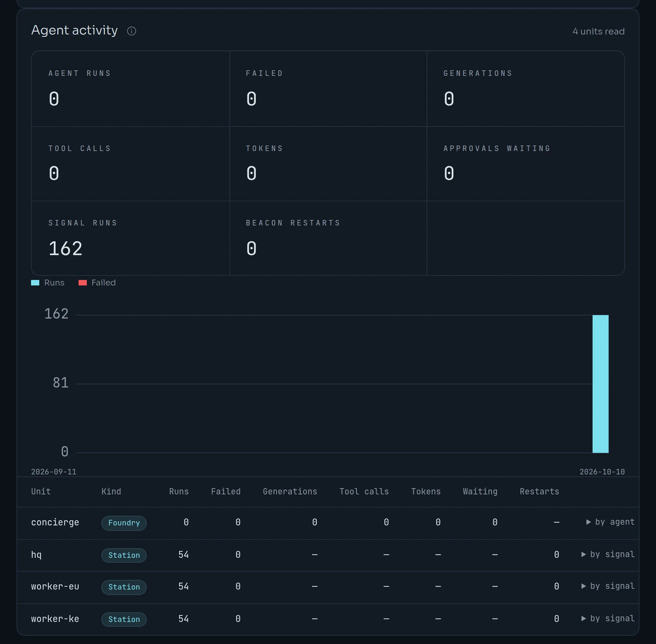Toggle the Runs legend swatch
The width and height of the screenshot is (656, 644).
[x=35, y=283]
